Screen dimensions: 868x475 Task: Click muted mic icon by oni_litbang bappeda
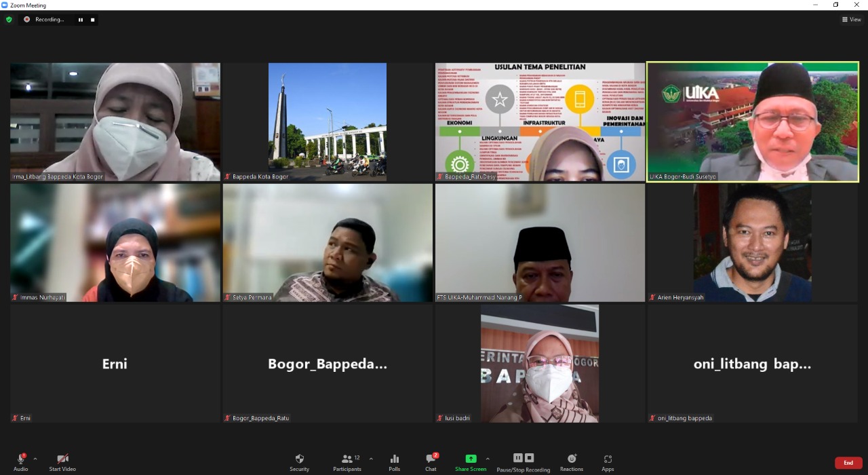point(652,418)
